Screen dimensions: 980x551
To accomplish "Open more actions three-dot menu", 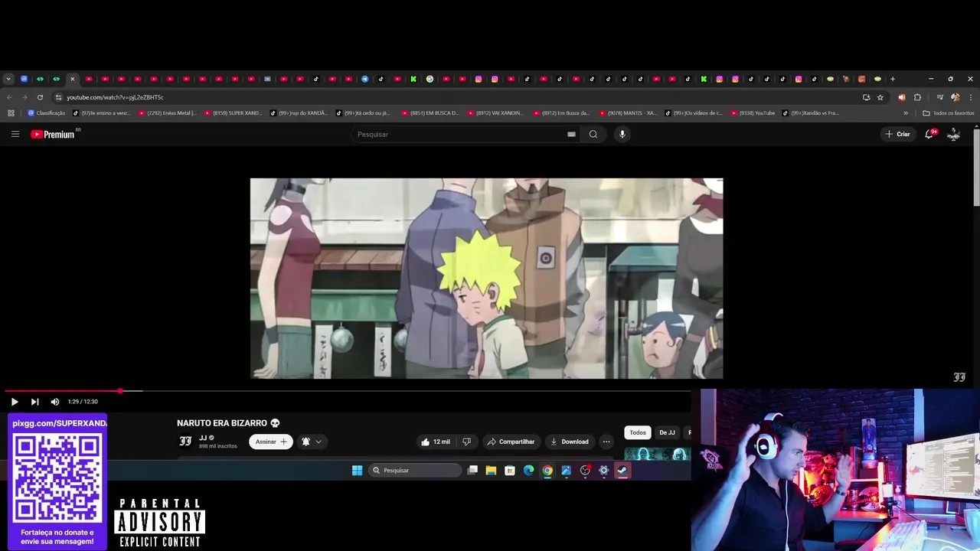I will [x=606, y=442].
